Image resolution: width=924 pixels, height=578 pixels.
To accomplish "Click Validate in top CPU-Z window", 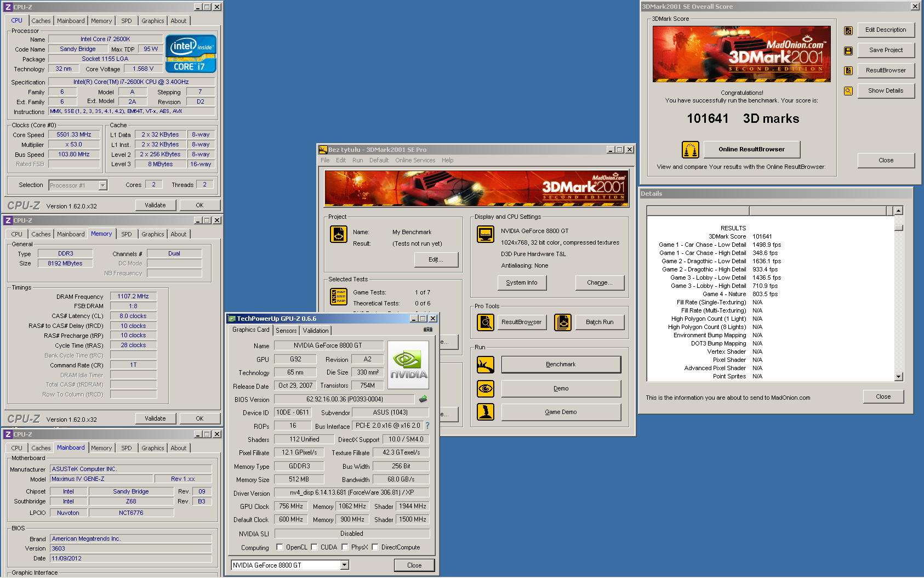I will coord(156,205).
